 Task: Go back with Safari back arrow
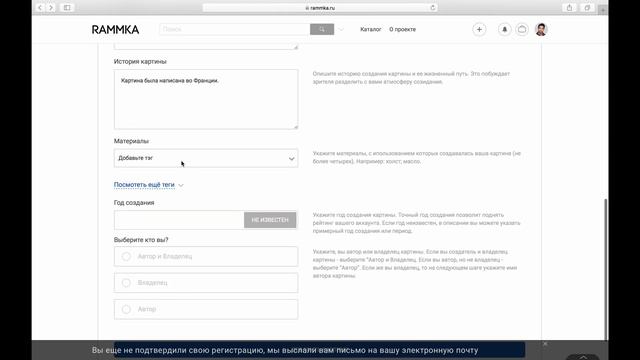pos(40,8)
